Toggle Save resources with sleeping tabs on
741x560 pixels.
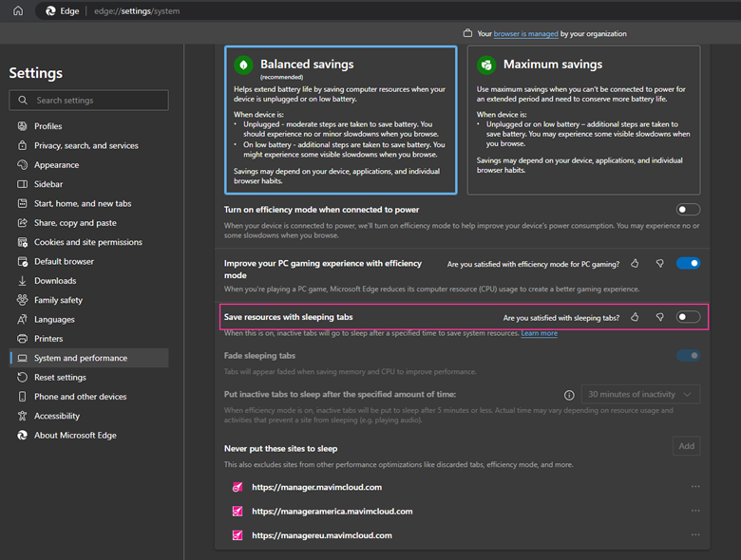(x=688, y=317)
